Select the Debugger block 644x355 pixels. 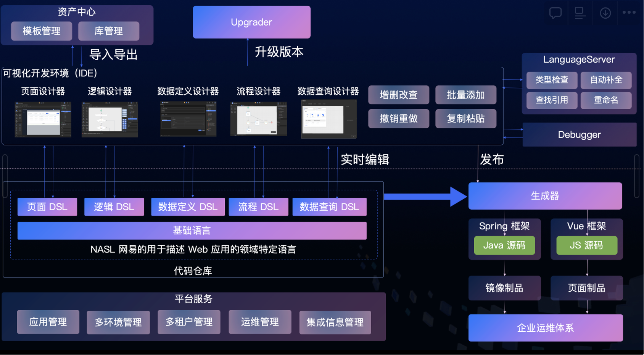pos(579,135)
